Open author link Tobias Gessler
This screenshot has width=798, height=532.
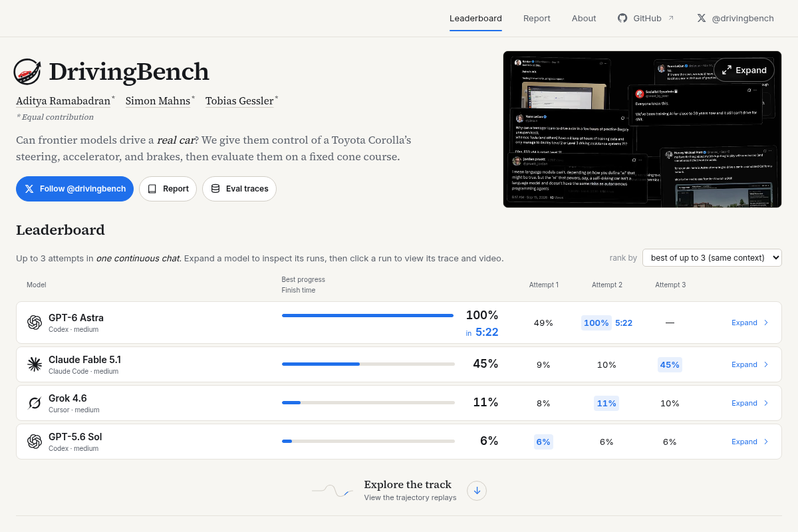coord(239,101)
